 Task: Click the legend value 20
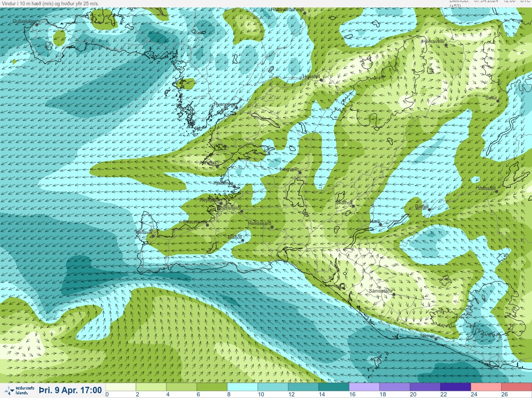413,394
